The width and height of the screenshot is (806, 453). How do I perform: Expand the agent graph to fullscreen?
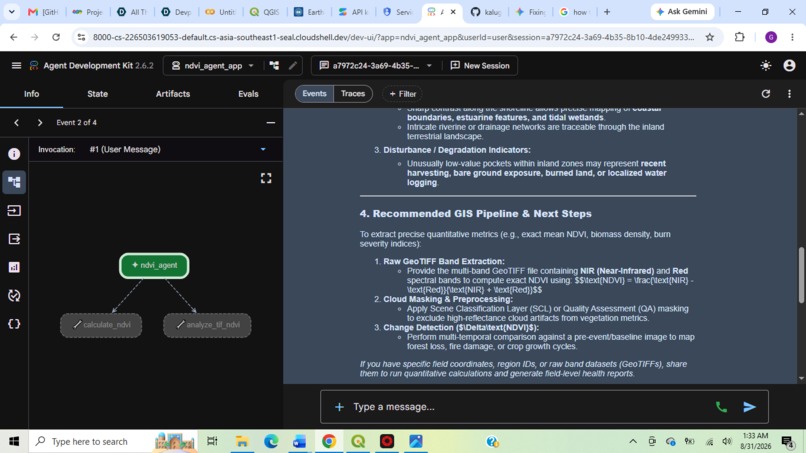(266, 178)
